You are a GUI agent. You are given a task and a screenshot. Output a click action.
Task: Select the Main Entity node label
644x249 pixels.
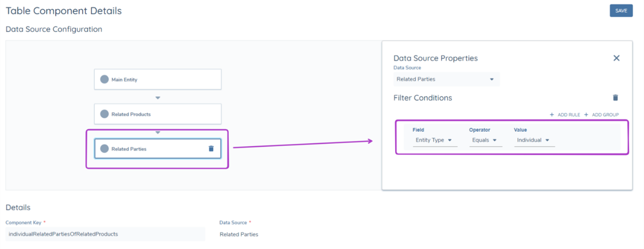point(124,80)
